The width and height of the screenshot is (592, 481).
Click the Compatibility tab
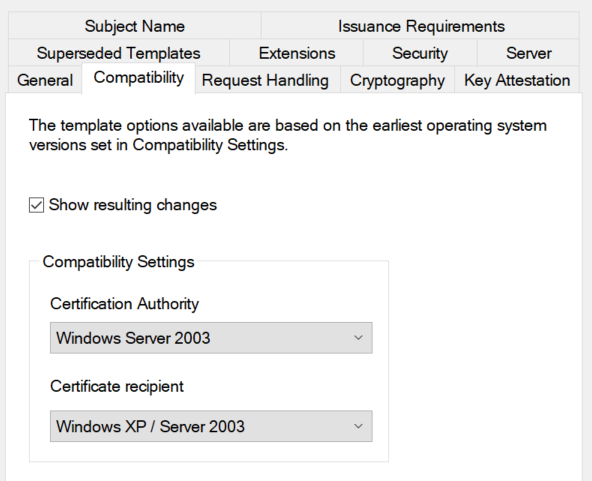139,78
